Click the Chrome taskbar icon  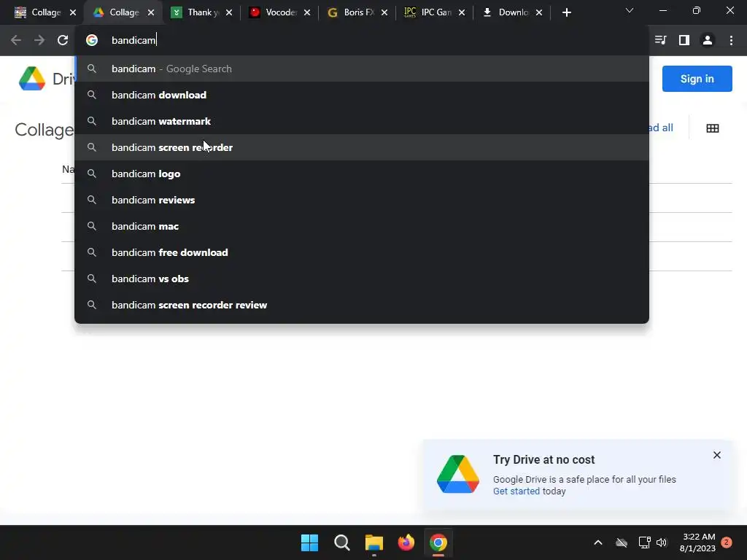coord(438,542)
